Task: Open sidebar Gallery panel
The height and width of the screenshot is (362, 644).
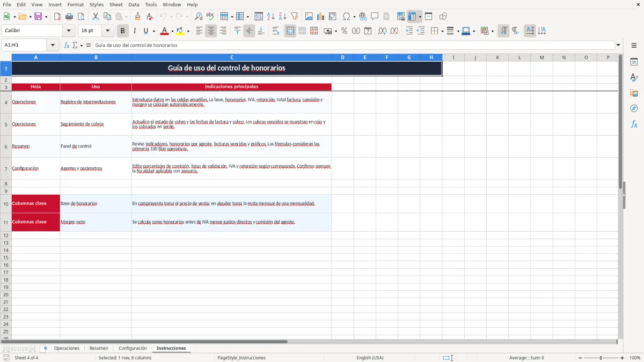Action: point(634,93)
